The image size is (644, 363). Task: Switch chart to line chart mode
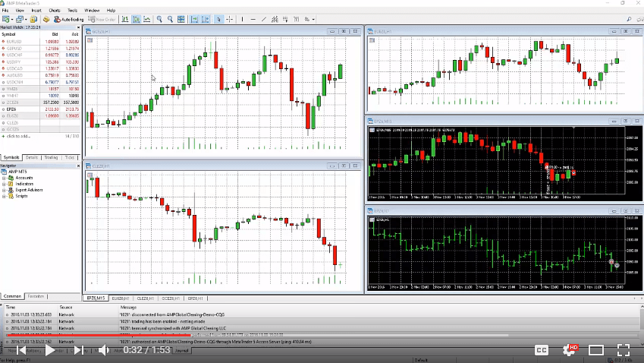click(x=146, y=19)
